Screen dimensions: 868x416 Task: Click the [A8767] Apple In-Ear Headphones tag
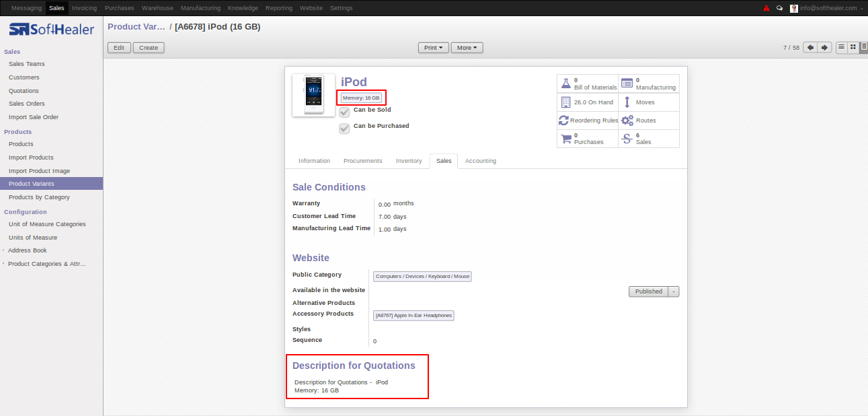click(413, 315)
